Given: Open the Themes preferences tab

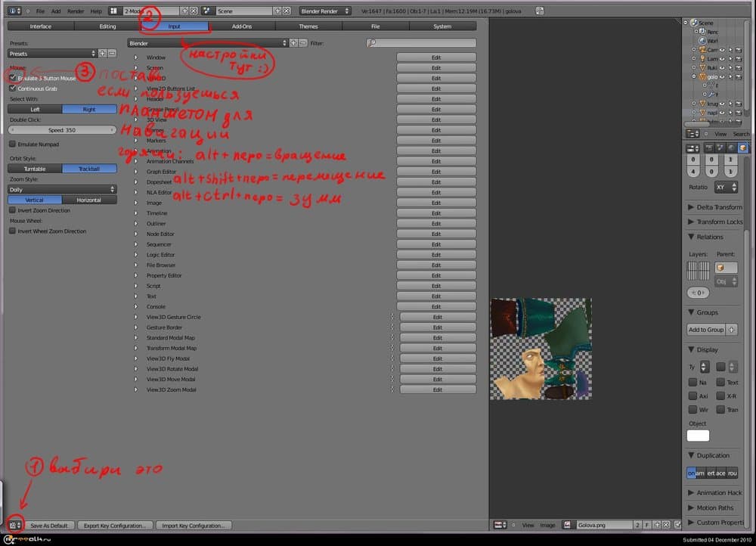Looking at the screenshot, I should point(308,26).
